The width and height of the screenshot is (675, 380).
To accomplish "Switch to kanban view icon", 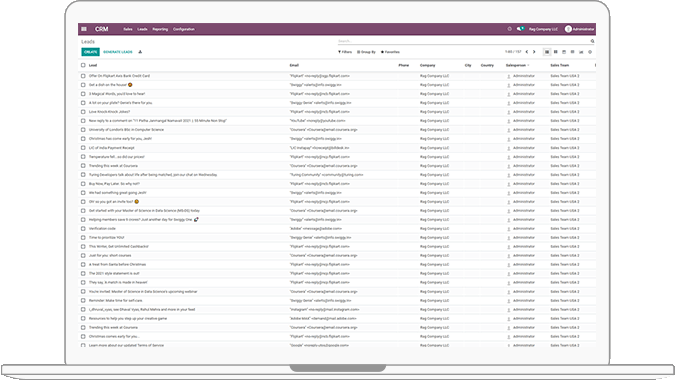I will click(555, 52).
